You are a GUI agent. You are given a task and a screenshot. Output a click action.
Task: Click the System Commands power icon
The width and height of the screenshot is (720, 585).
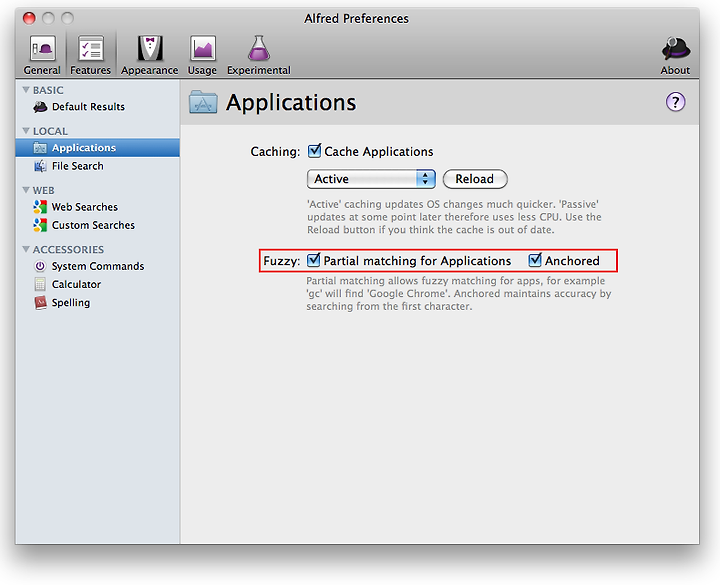[40, 266]
